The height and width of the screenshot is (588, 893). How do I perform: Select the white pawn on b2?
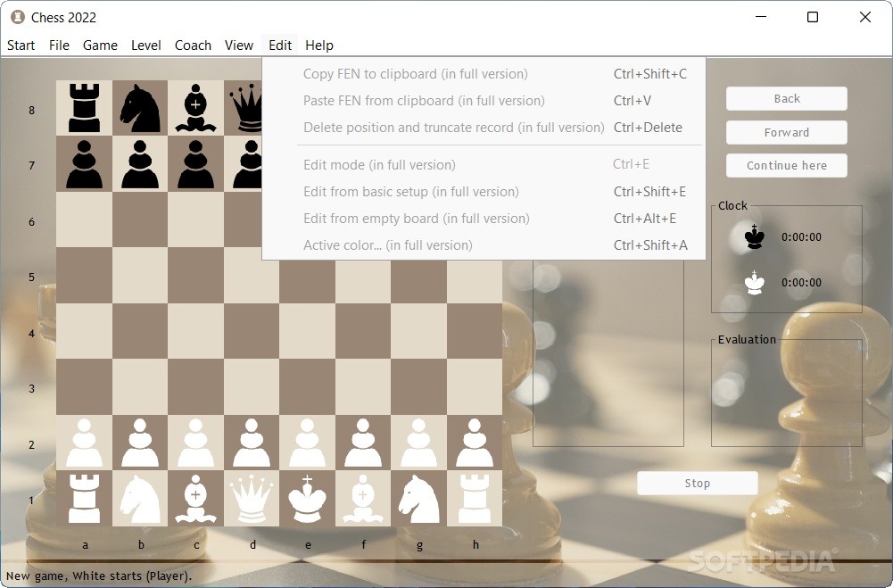click(x=140, y=443)
